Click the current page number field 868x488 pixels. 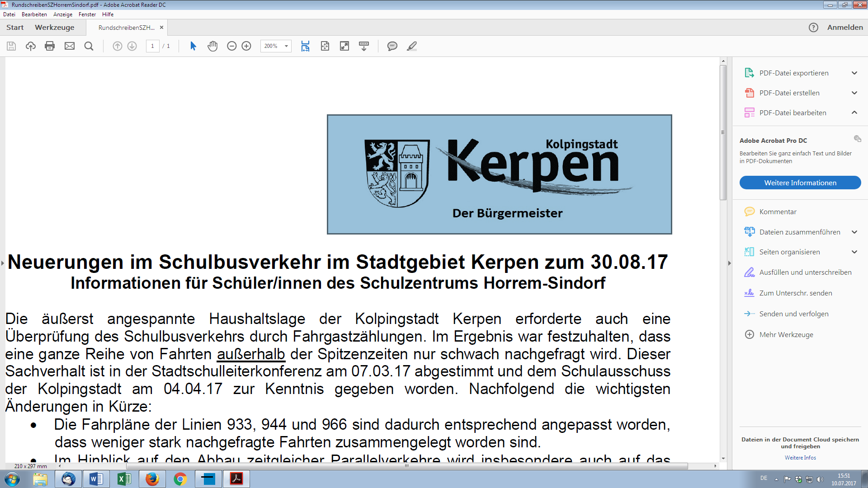click(x=152, y=46)
